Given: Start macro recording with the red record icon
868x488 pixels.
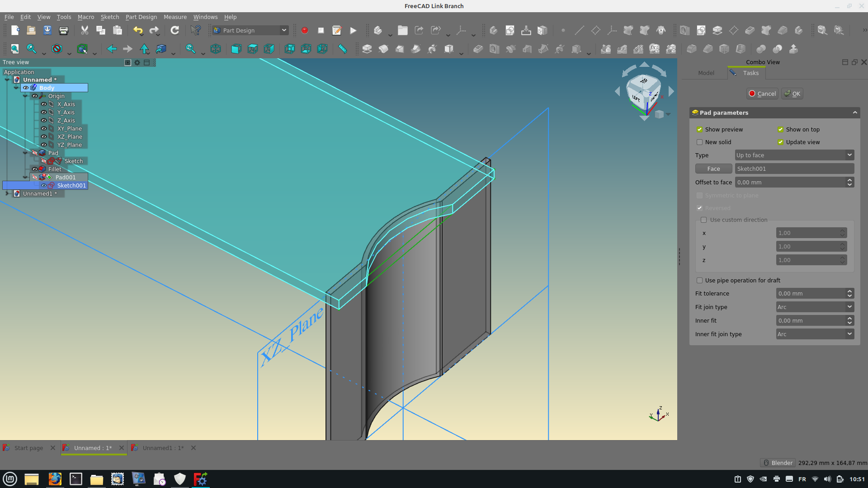Looking at the screenshot, I should (305, 30).
